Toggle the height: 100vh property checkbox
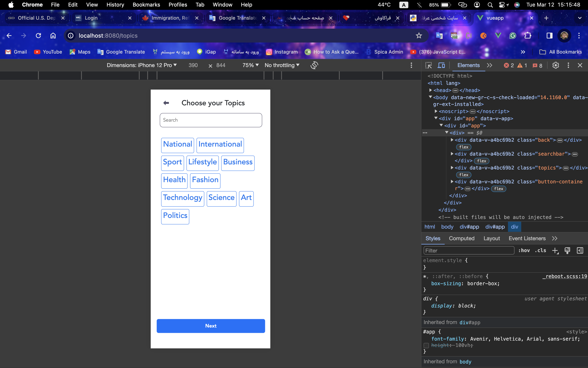Viewport: 588px width, 368px height. 426,345
